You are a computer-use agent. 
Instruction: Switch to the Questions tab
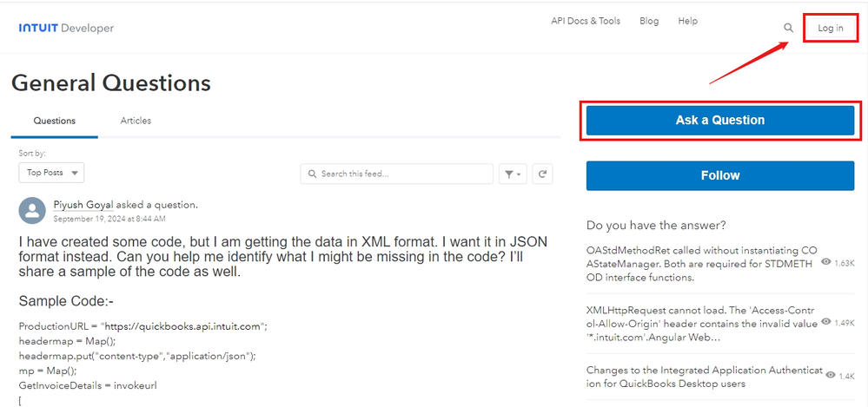pos(54,121)
